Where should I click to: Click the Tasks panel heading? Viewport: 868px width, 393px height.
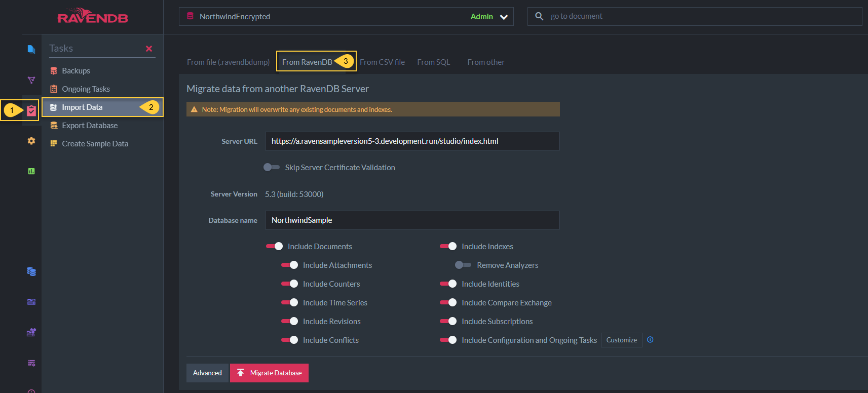coord(61,48)
